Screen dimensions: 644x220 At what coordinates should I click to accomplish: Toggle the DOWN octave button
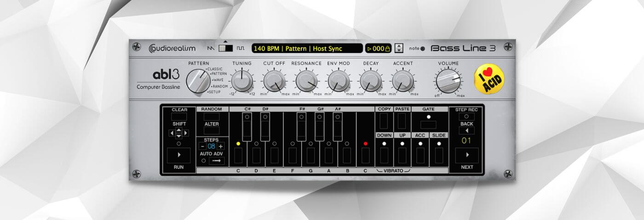coord(384,155)
